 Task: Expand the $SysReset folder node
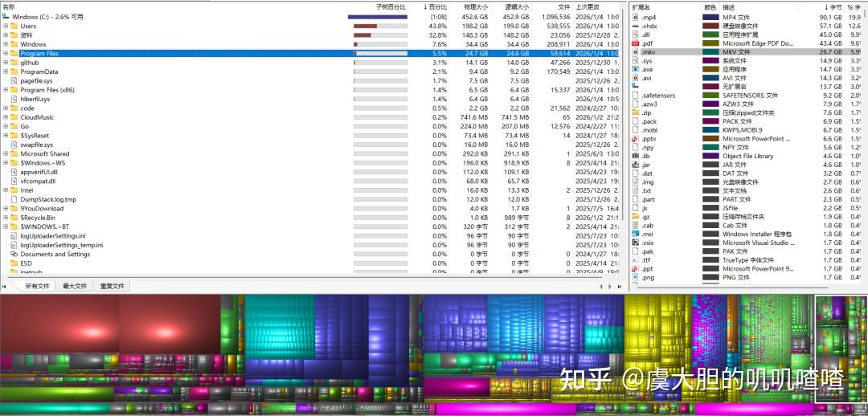[x=6, y=136]
